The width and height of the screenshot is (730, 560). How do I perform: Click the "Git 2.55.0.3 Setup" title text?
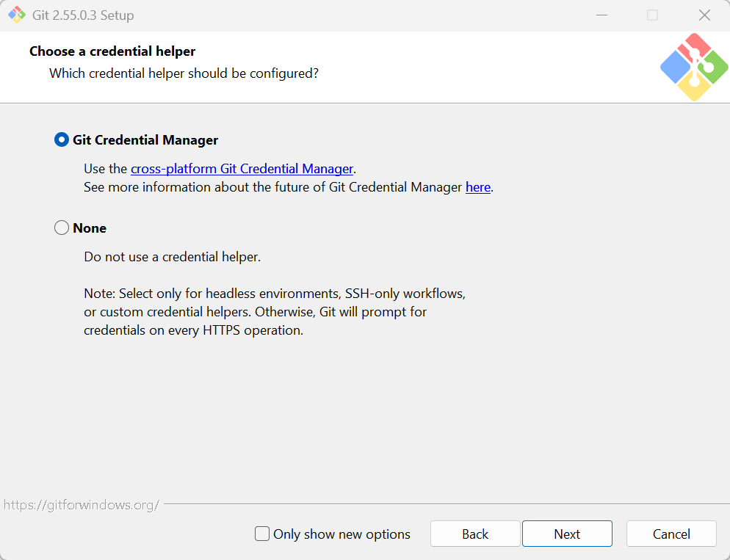click(x=83, y=15)
